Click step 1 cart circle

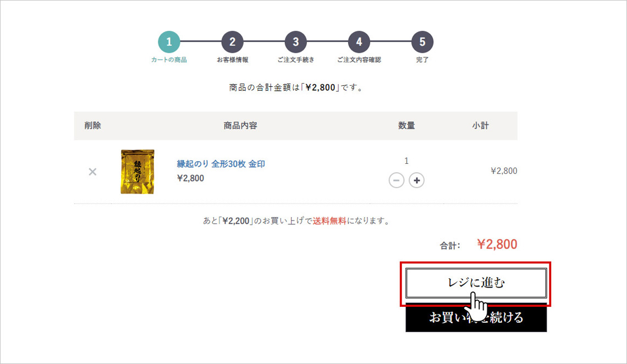(x=169, y=42)
